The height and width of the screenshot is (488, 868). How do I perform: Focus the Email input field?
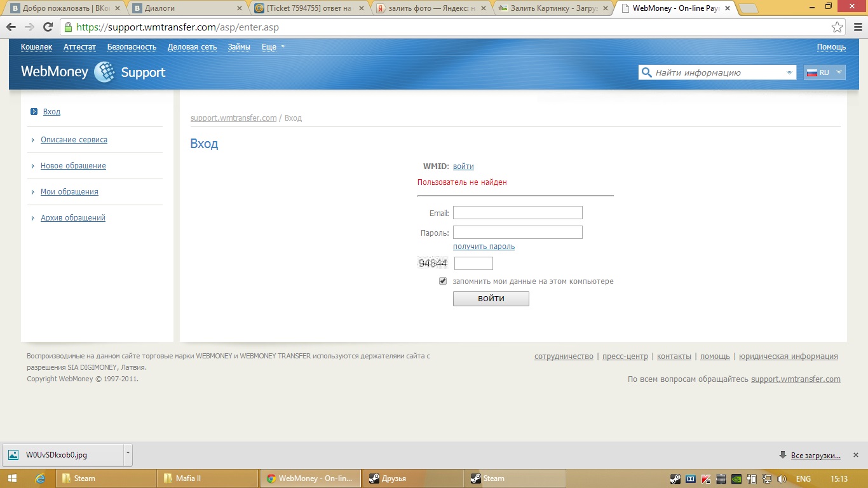click(x=518, y=213)
